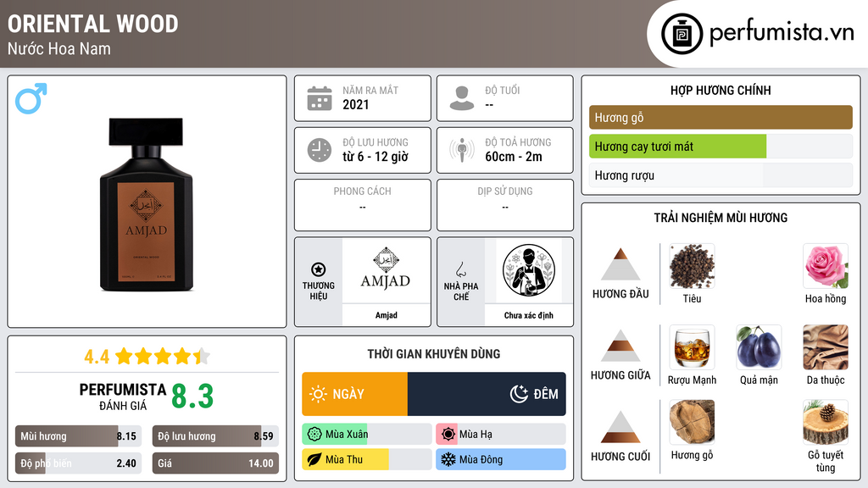Click the sun icon for Mùa Hạ
The height and width of the screenshot is (488, 868).
448,435
